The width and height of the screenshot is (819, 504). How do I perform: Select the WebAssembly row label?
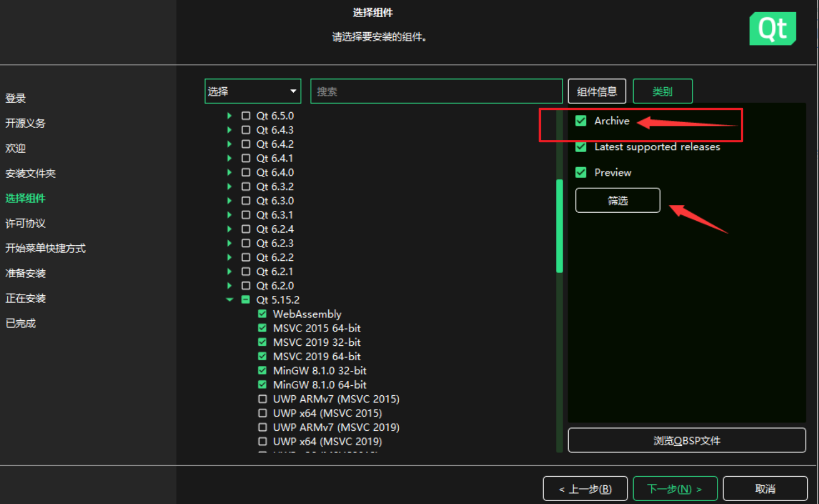[x=307, y=314]
